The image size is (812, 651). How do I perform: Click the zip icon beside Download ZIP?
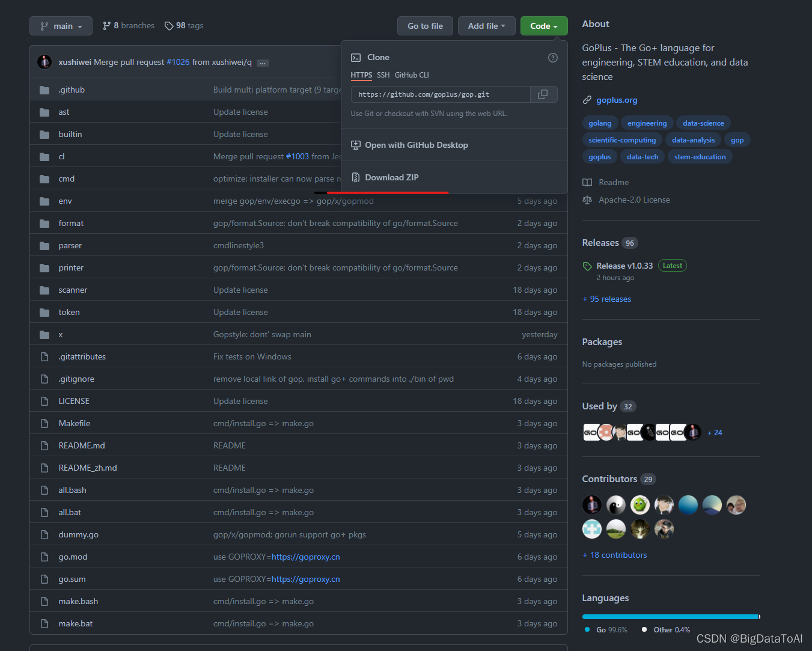356,177
